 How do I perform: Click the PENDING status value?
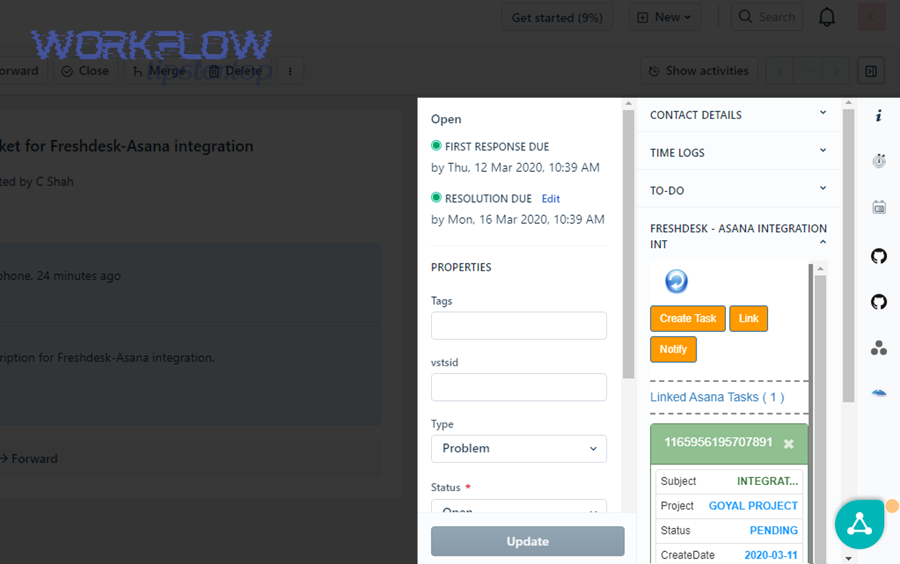tap(774, 531)
